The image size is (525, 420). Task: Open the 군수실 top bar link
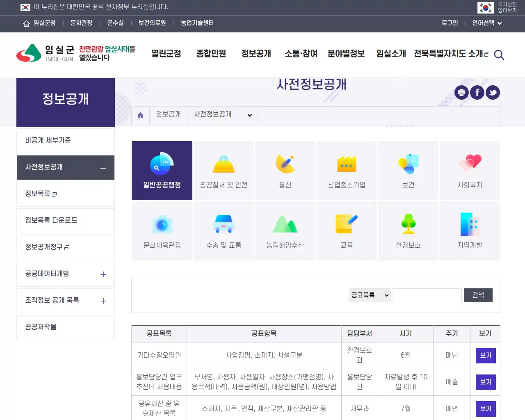click(x=115, y=23)
